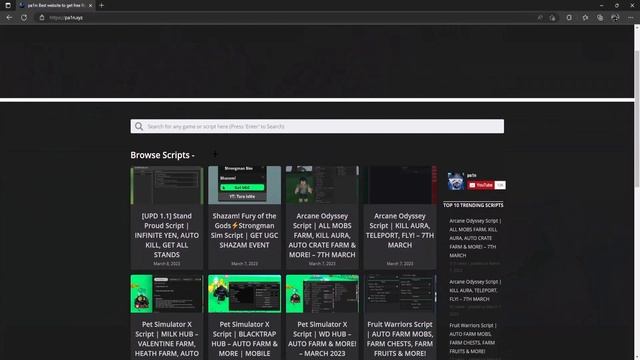Screen dimensions: 640x360
Task: Click the Browse Scripts heading
Action: (x=162, y=155)
